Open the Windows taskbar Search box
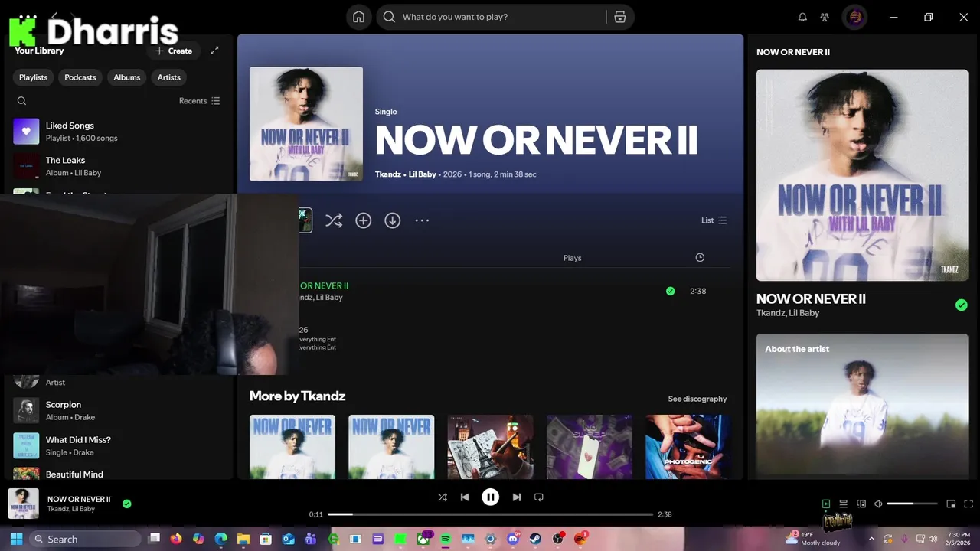 point(86,539)
